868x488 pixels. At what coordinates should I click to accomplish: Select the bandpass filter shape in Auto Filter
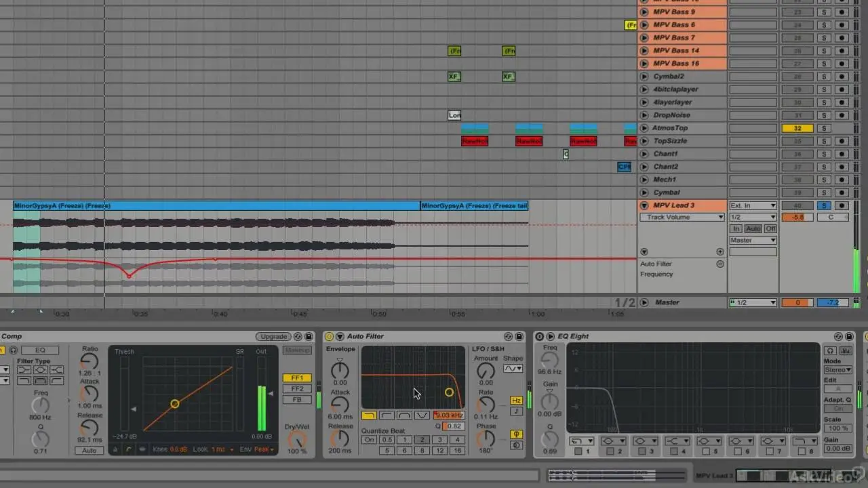coord(404,415)
